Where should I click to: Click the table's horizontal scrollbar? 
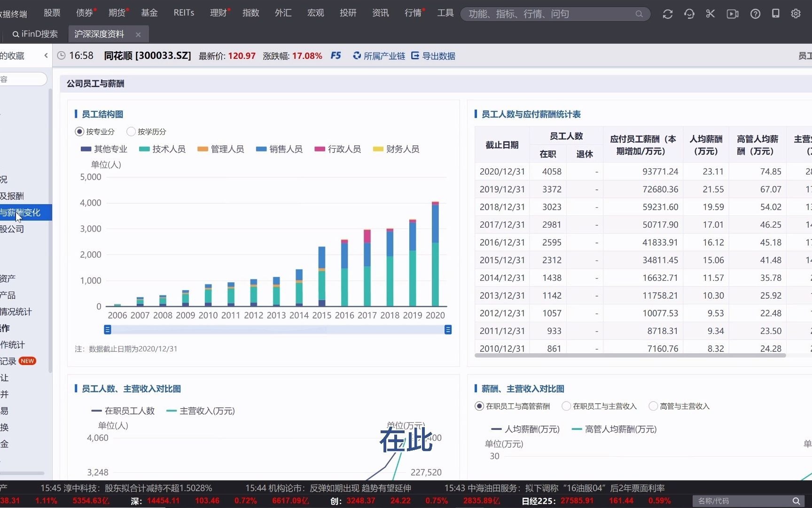click(630, 355)
